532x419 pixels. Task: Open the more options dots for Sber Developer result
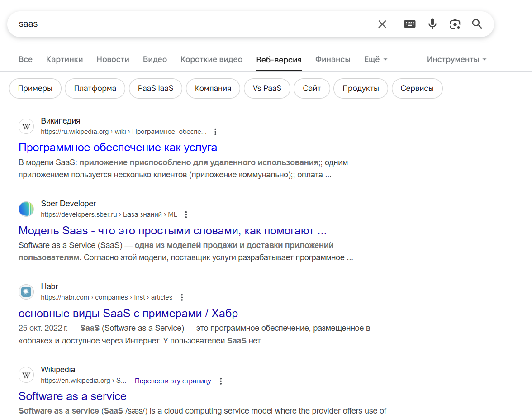[x=186, y=215]
